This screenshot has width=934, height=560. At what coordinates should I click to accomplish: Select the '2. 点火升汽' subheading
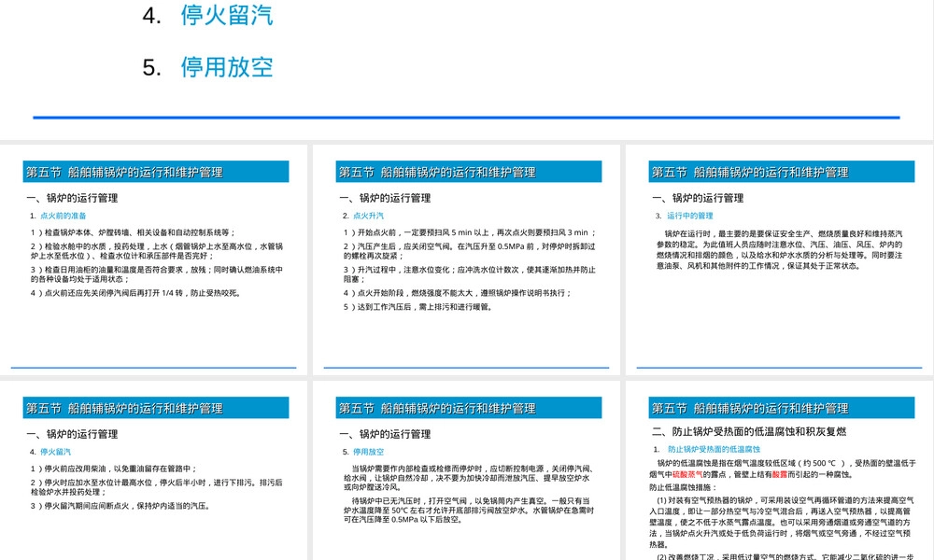[363, 216]
